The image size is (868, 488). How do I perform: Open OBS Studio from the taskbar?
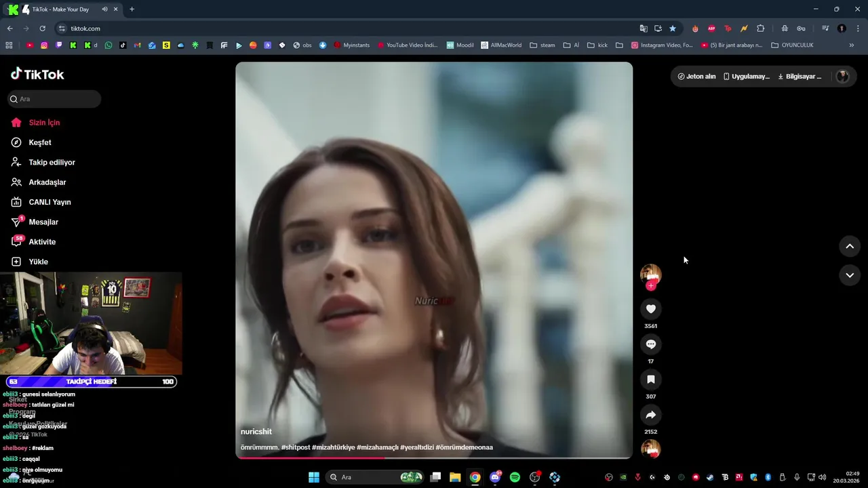point(534,477)
